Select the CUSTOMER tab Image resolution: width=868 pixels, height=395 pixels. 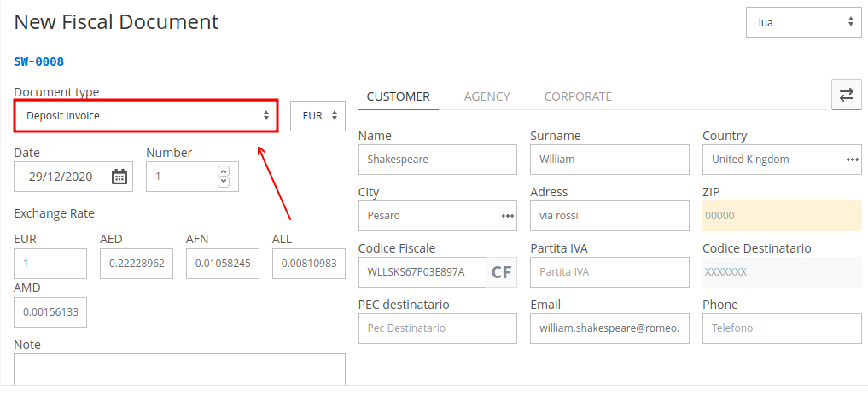399,96
